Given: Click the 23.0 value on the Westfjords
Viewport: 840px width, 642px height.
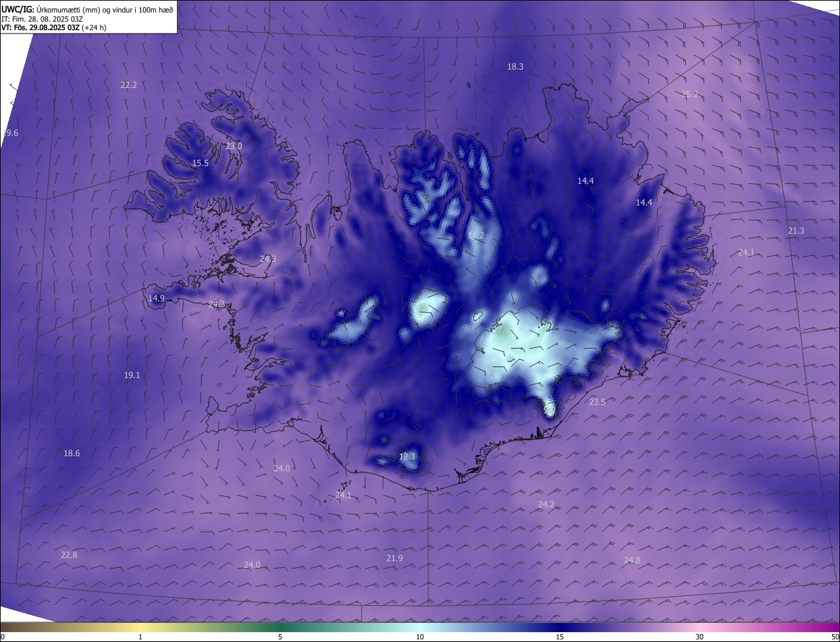Looking at the screenshot, I should point(234,146).
